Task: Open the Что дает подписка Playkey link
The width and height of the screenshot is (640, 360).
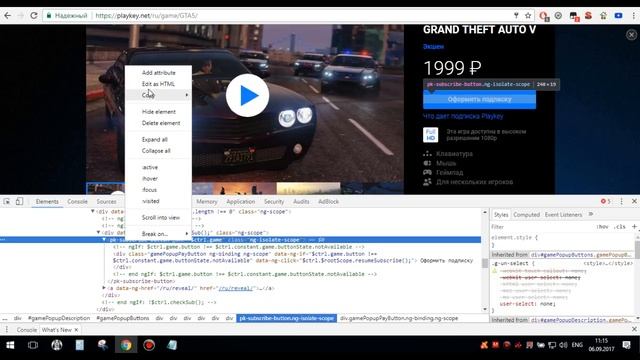Action: (x=463, y=116)
